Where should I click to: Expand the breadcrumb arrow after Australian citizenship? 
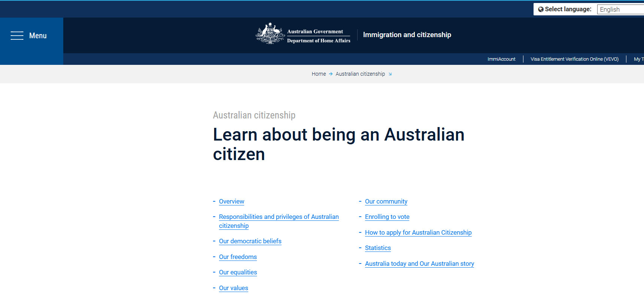390,74
